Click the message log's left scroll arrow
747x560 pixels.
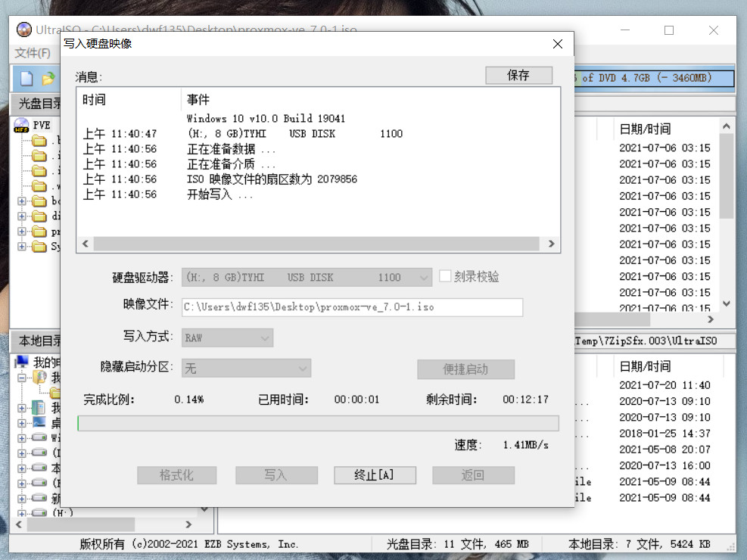point(86,244)
